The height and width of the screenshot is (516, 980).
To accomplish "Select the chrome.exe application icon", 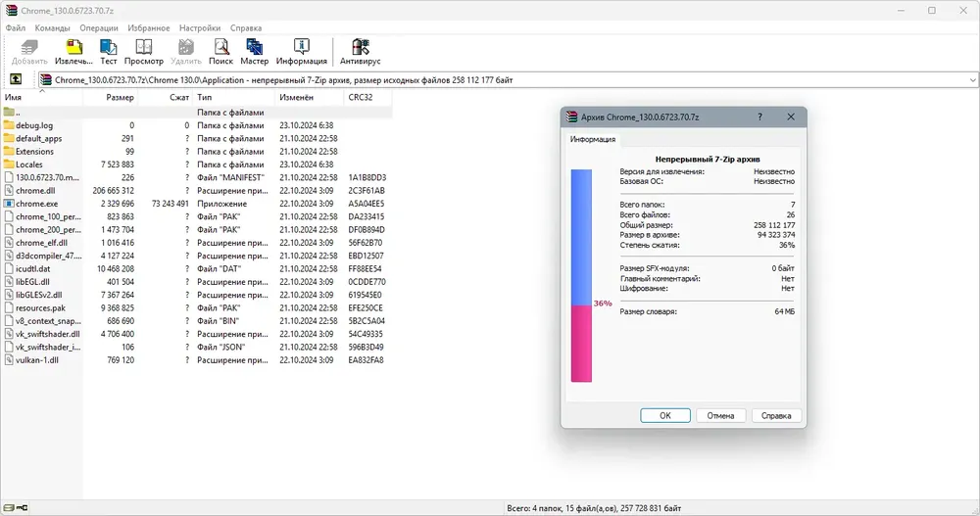I will tap(9, 204).
